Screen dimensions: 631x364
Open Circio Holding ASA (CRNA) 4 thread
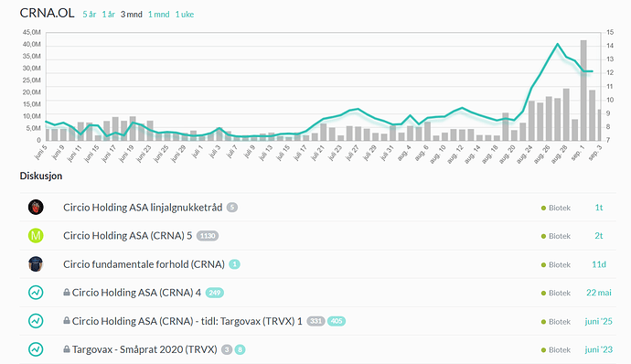[136, 293]
